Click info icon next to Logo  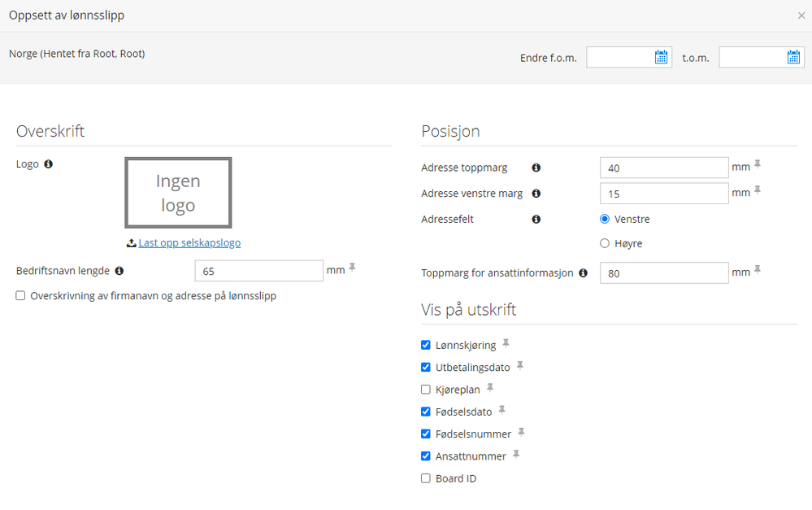point(48,164)
